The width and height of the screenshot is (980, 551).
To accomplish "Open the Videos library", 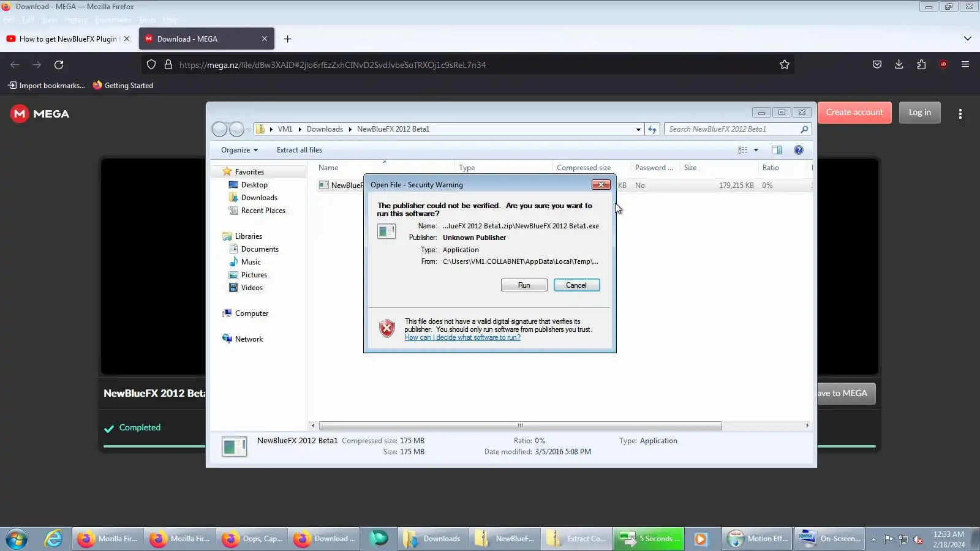I will click(x=252, y=288).
